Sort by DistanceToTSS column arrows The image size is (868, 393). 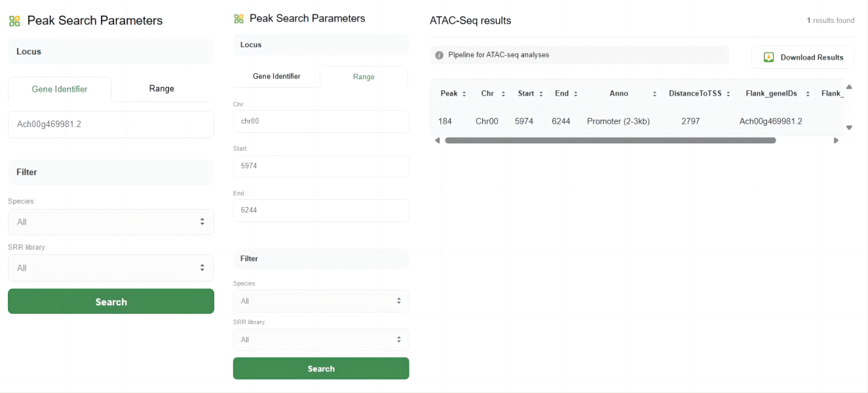[728, 94]
